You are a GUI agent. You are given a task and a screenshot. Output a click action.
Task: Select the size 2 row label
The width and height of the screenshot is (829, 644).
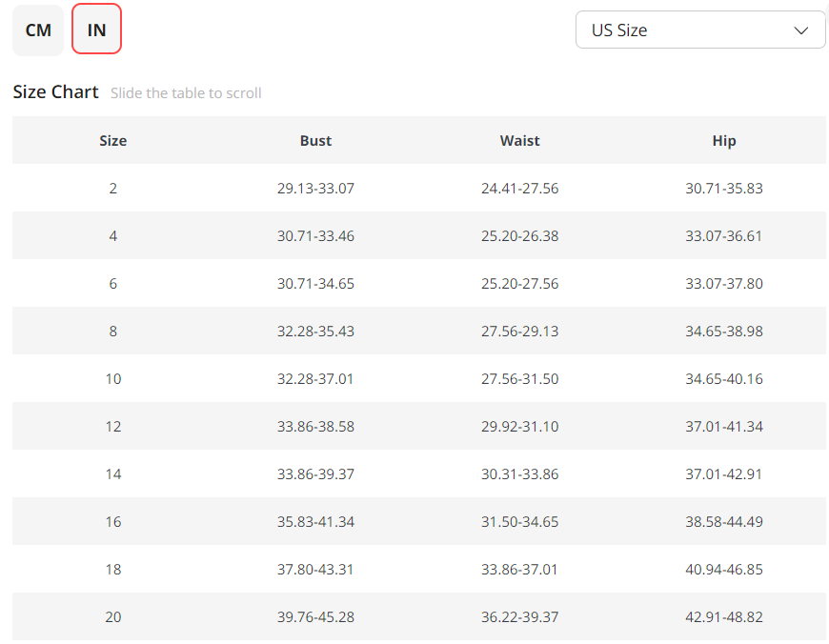pos(113,189)
